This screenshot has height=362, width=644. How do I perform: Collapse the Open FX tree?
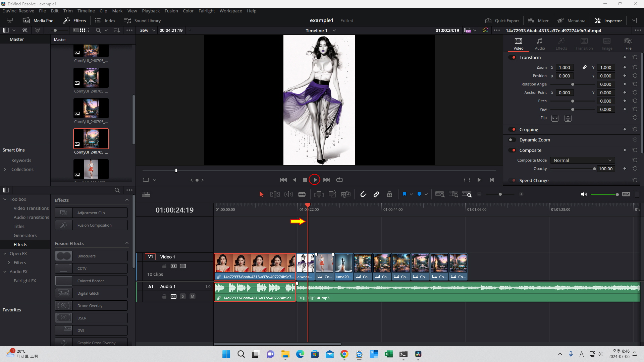(x=5, y=254)
